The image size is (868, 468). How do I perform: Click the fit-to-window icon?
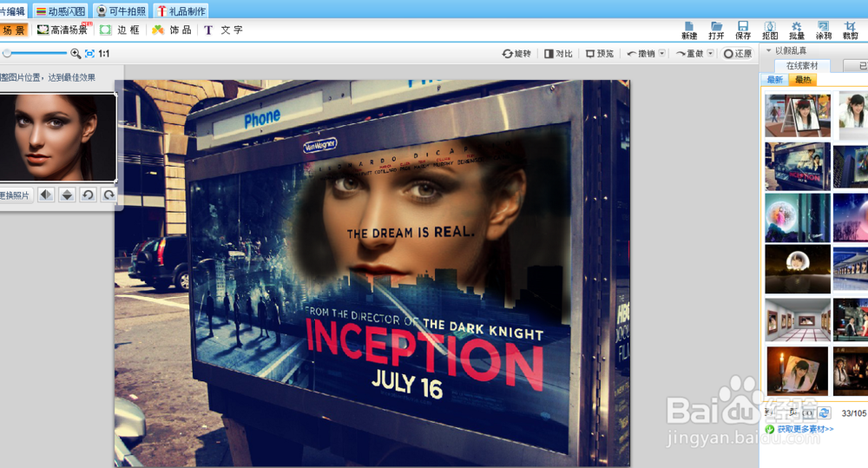(89, 54)
